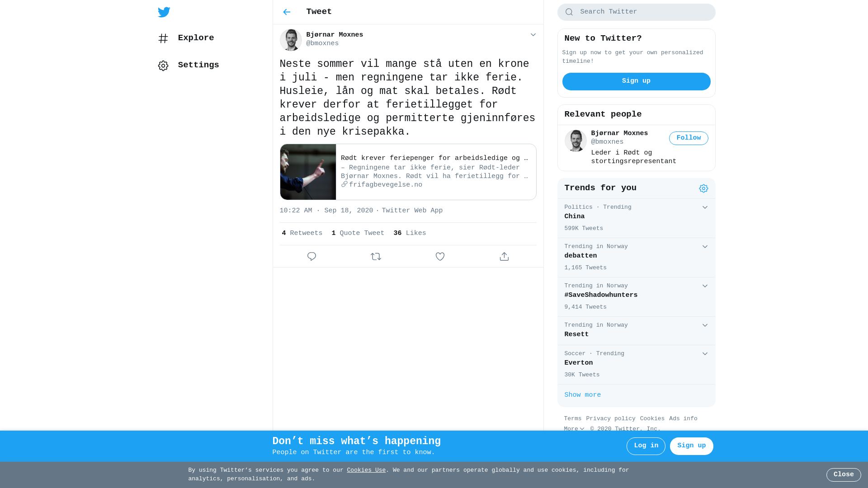
Task: Expand the More footer menu
Action: pos(574,429)
